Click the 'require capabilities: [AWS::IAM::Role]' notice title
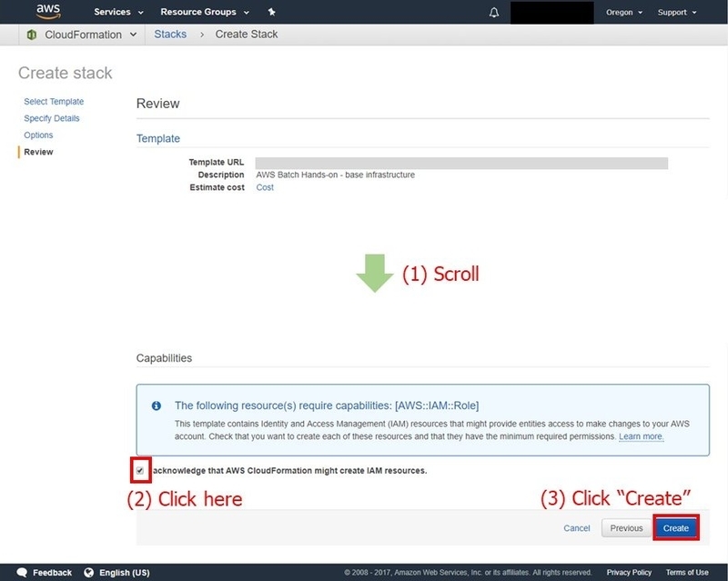Screen dimensions: 728x581 click(x=327, y=406)
